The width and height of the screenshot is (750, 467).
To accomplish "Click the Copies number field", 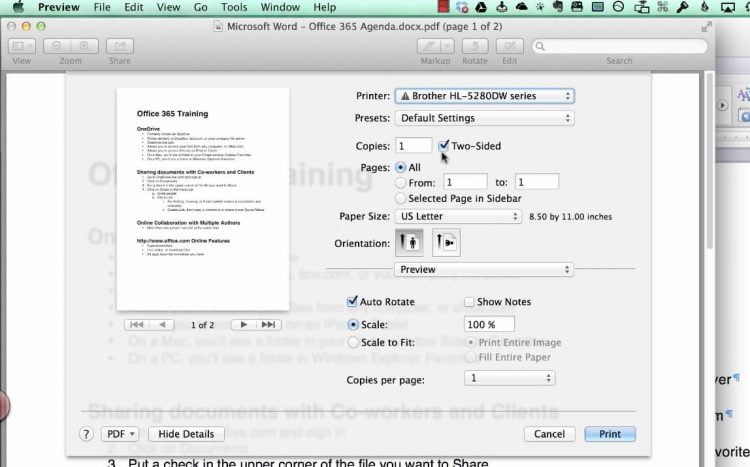I will click(414, 145).
